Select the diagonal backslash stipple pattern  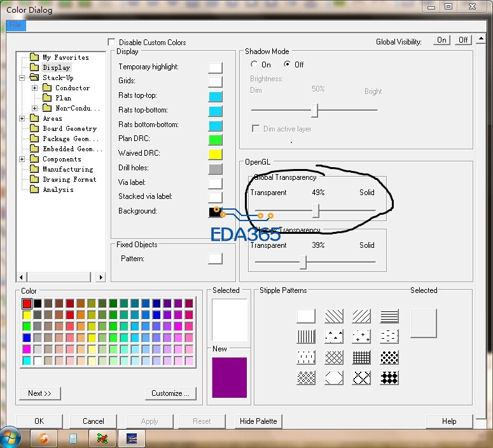(x=333, y=316)
